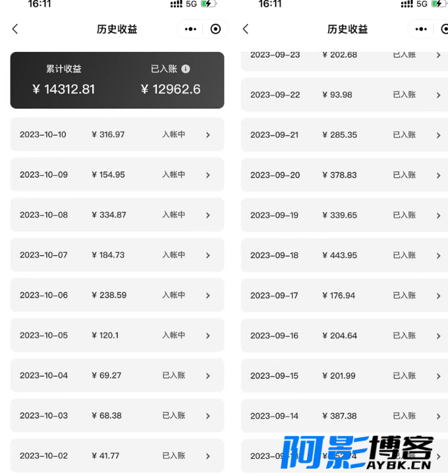Select the amount ¥ 238.59
Image resolution: width=448 pixels, height=476 pixels.
point(109,295)
